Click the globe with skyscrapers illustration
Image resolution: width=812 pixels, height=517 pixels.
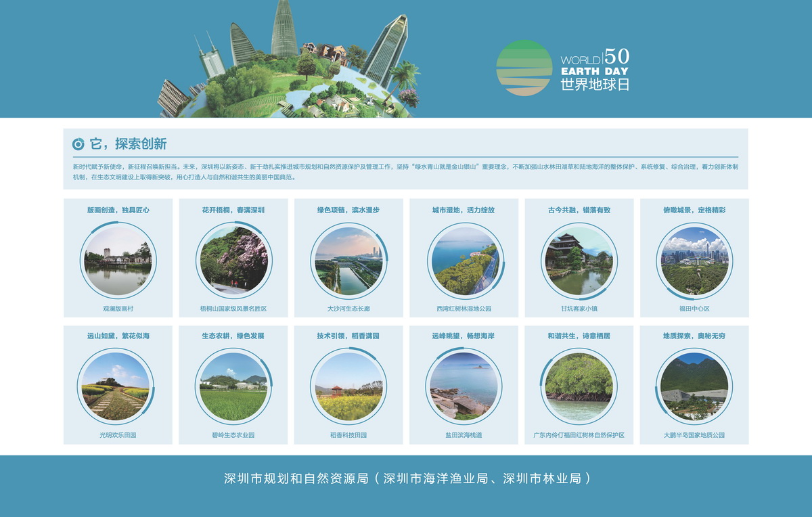[291, 68]
